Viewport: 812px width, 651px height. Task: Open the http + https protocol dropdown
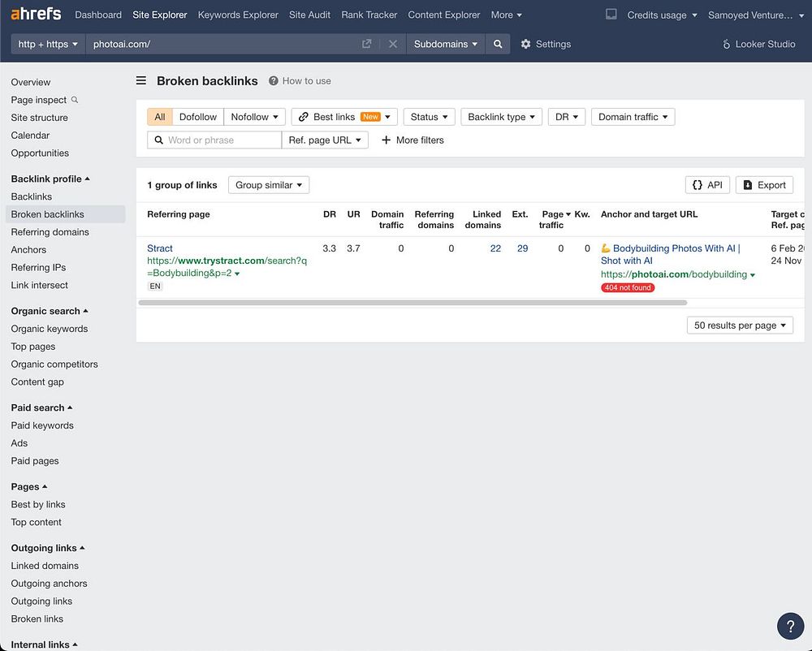point(48,44)
